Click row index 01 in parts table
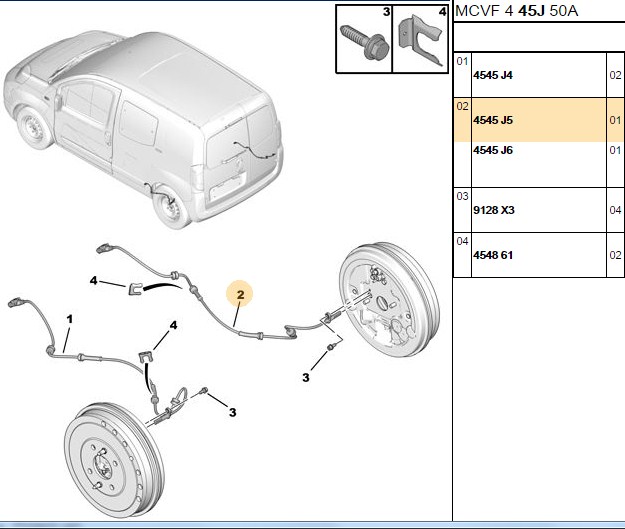 pyautogui.click(x=462, y=61)
